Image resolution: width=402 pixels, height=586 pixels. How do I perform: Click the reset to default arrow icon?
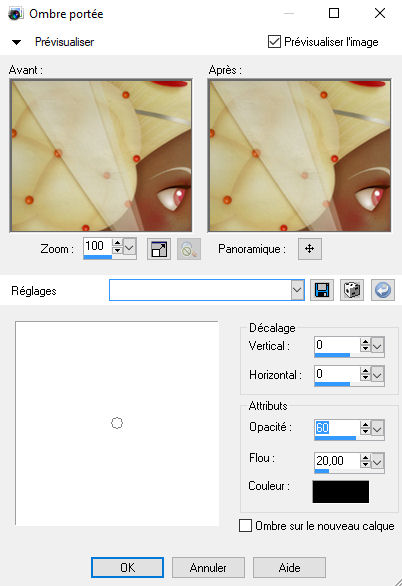pos(383,290)
